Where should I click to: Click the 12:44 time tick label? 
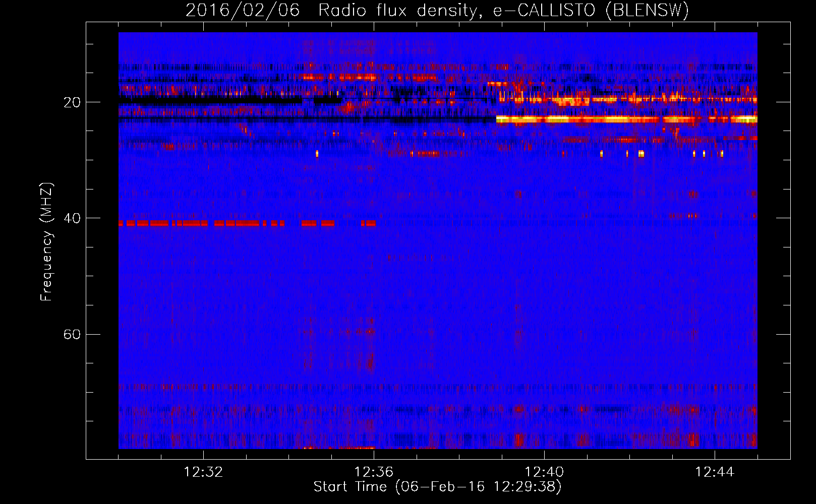coord(715,472)
